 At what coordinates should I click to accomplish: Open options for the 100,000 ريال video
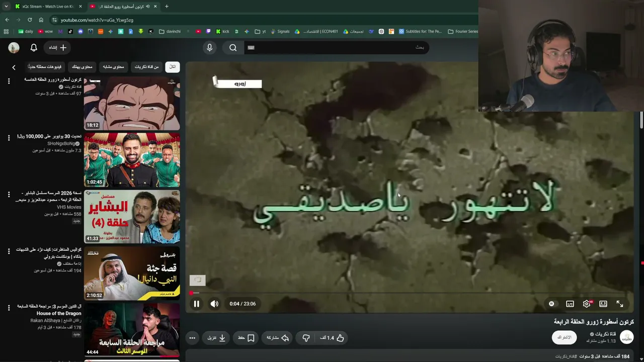pyautogui.click(x=9, y=138)
